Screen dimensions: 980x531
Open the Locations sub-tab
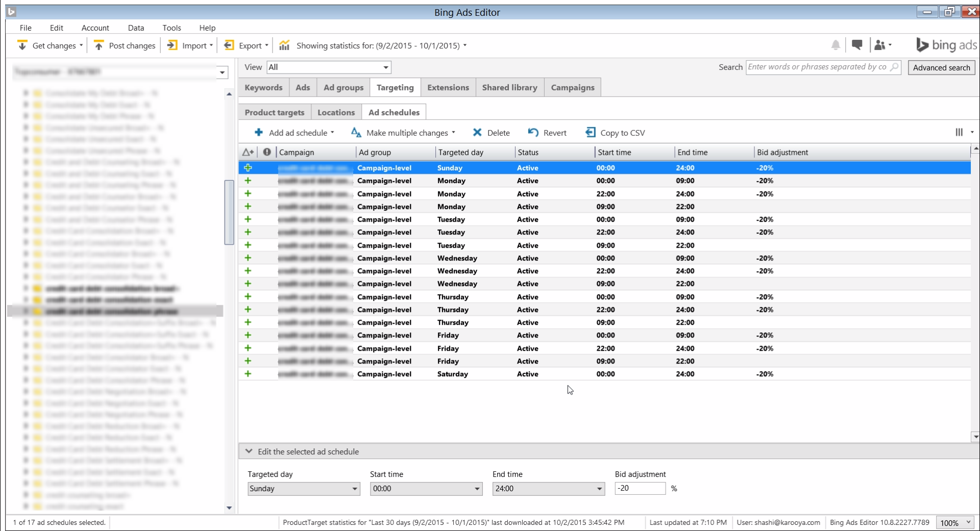(x=336, y=112)
